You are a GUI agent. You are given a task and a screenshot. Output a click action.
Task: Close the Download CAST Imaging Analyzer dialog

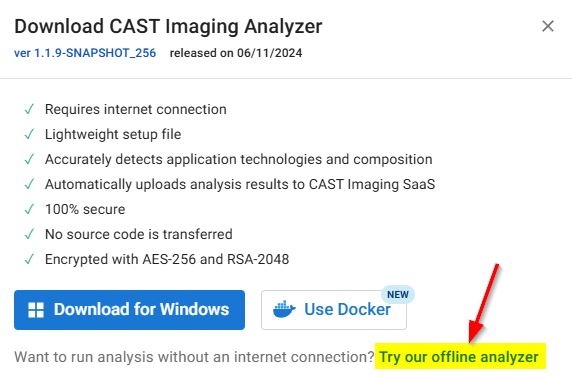[548, 26]
